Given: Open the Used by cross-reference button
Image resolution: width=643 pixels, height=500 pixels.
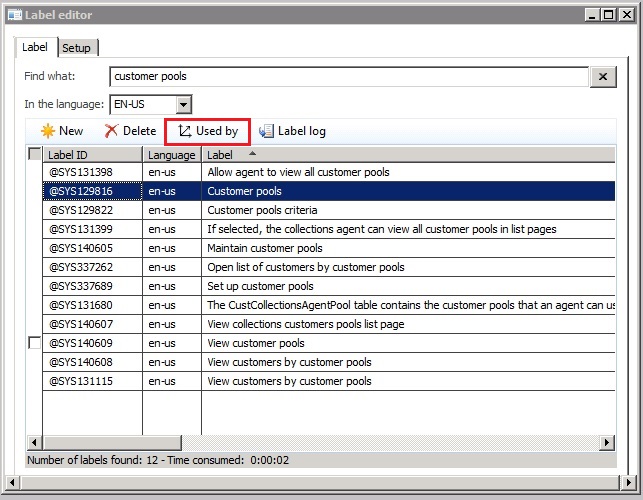Looking at the screenshot, I should click(207, 131).
